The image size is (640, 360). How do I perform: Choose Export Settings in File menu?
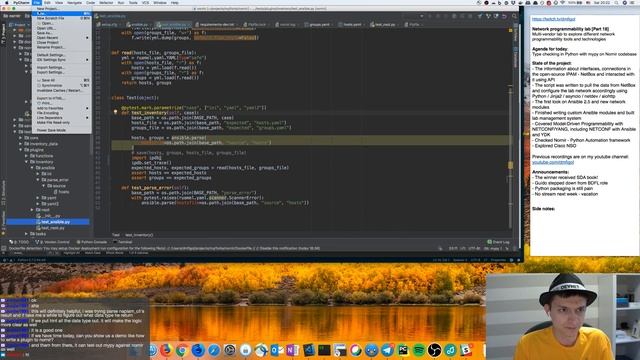[62, 72]
